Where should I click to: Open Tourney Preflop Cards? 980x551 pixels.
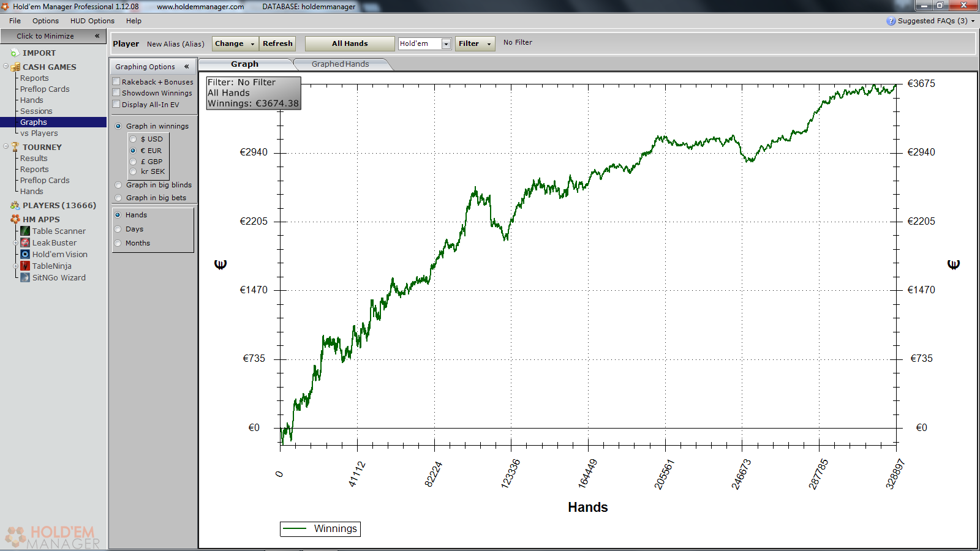point(45,180)
